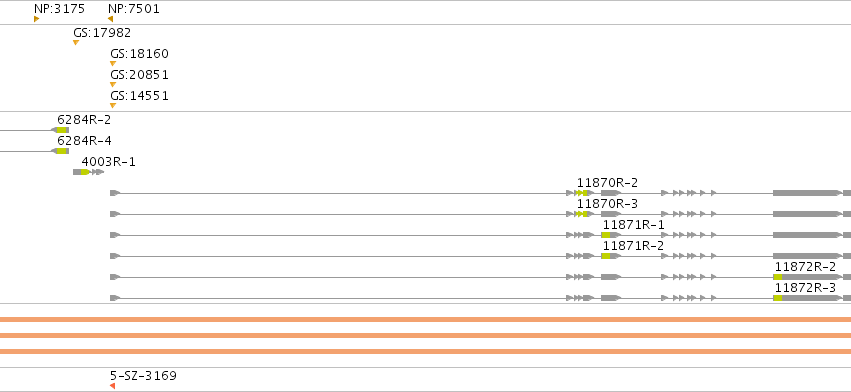Select the GS:17982 marker triangle
The image size is (851, 392).
(76, 42)
